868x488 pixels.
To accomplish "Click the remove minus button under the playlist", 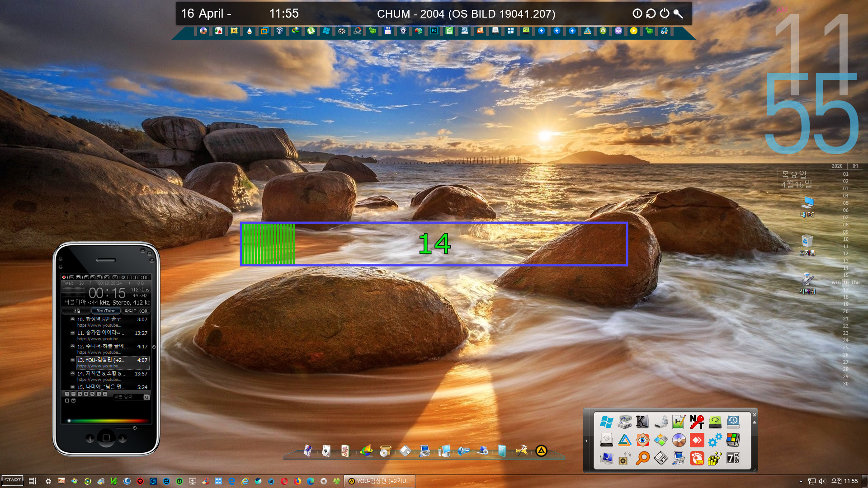I will [x=73, y=394].
